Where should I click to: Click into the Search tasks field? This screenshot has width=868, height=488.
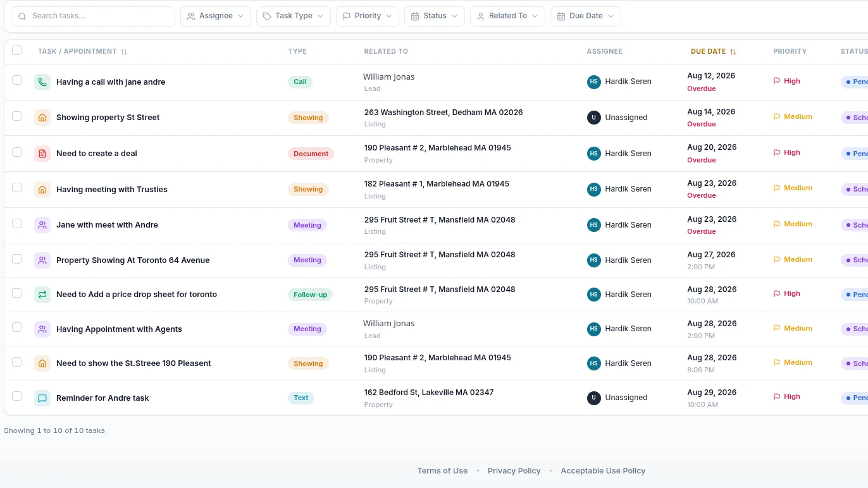[93, 16]
